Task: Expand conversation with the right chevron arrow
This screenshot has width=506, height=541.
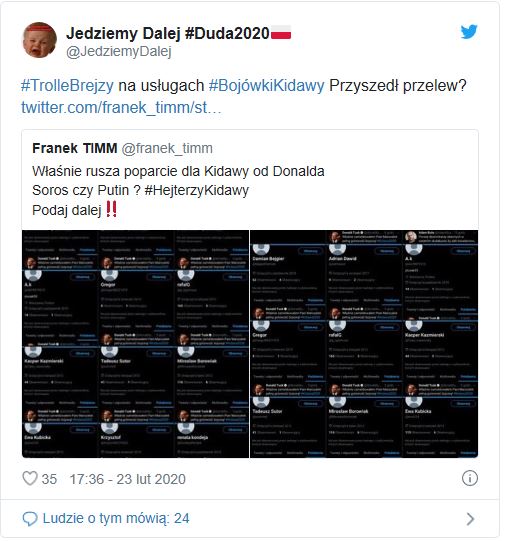Action: [470, 519]
